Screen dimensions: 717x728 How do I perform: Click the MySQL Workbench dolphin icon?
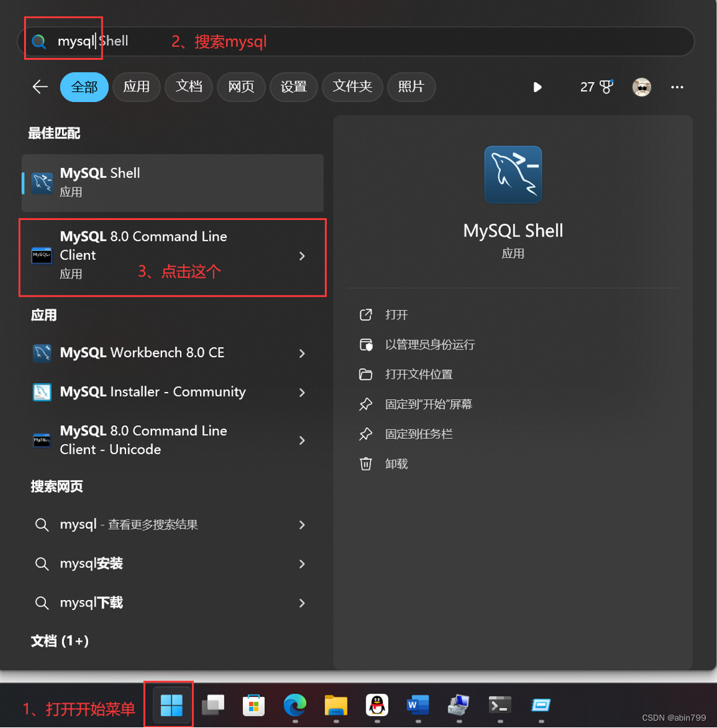point(42,353)
